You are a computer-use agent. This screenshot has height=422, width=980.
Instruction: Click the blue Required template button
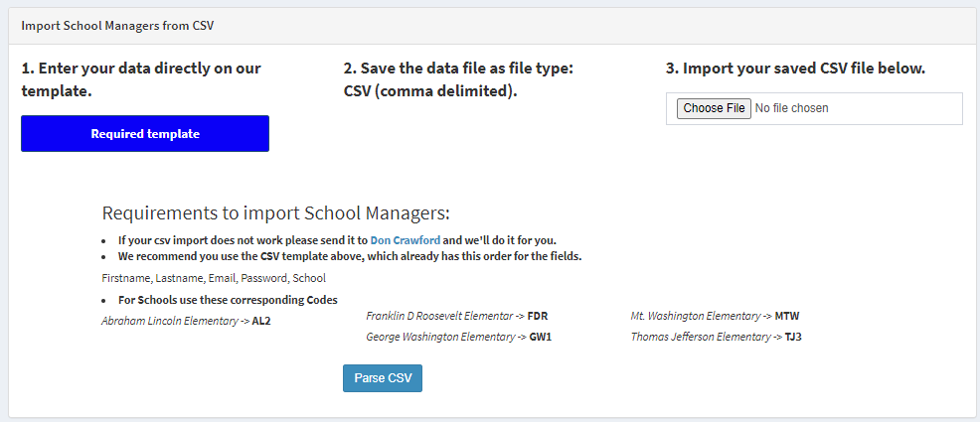pyautogui.click(x=145, y=134)
